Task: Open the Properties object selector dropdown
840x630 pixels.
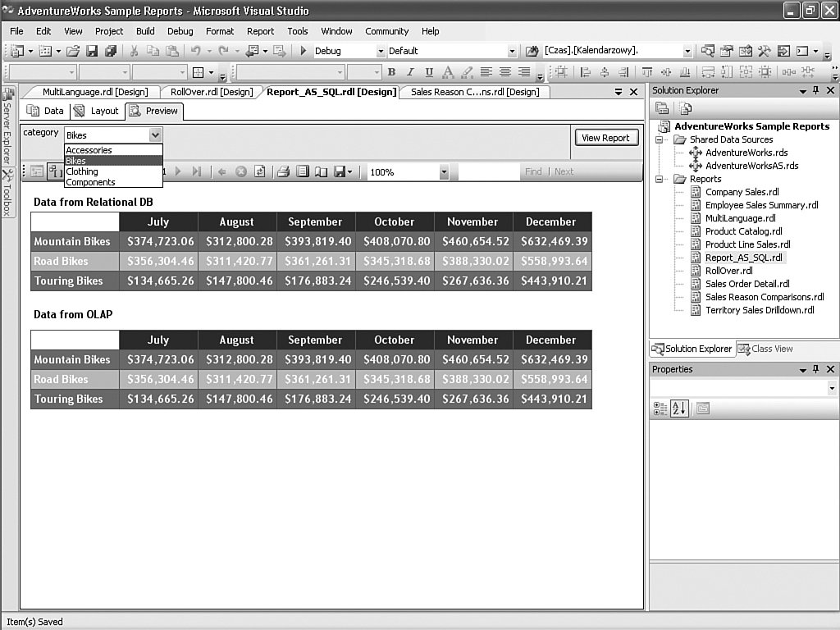Action: [832, 388]
